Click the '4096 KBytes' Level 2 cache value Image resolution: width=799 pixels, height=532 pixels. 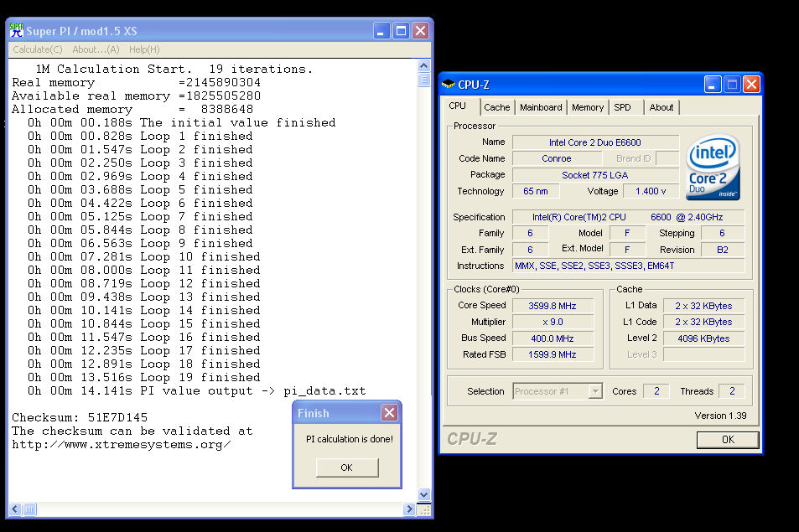coord(703,338)
